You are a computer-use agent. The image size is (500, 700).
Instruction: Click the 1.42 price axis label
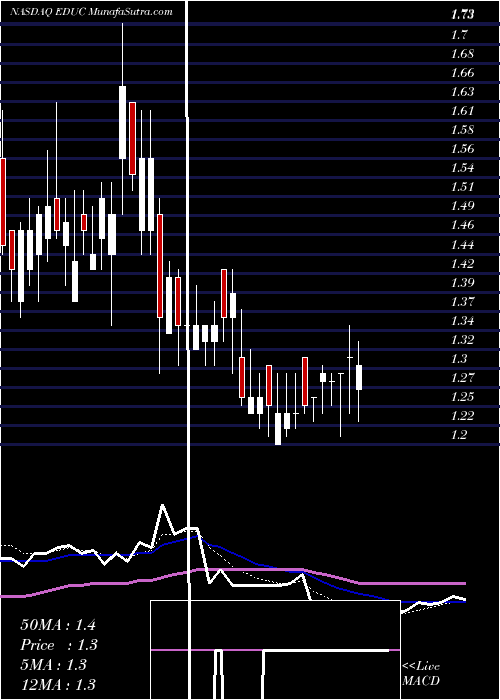click(462, 263)
